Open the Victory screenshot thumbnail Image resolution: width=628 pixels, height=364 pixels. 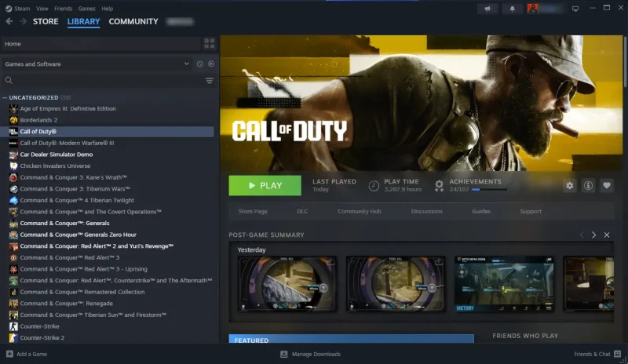point(504,284)
